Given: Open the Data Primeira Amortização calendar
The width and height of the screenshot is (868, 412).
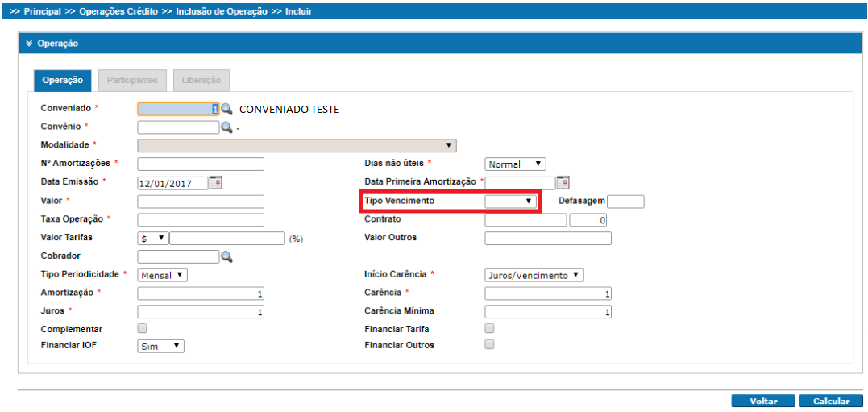Looking at the screenshot, I should coord(563,182).
